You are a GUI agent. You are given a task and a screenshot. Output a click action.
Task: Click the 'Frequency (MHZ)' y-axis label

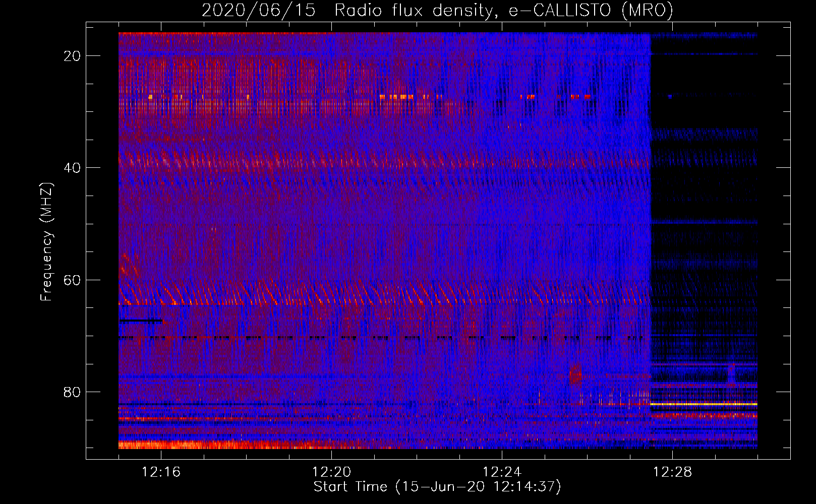pyautogui.click(x=46, y=242)
